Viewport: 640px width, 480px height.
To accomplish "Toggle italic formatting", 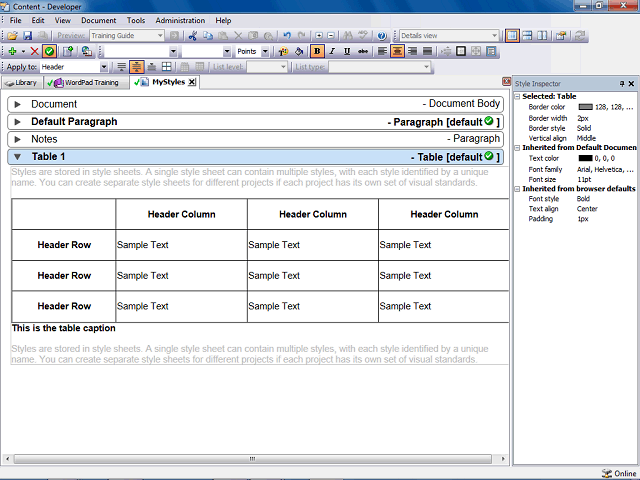I will pyautogui.click(x=332, y=51).
